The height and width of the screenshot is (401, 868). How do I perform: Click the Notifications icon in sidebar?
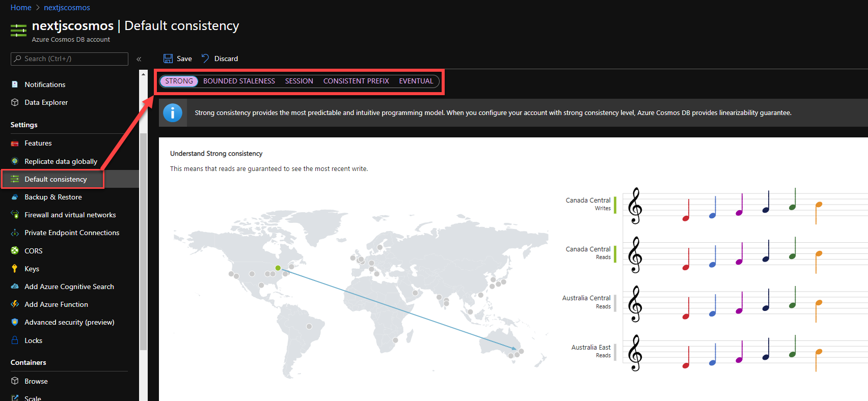[15, 84]
